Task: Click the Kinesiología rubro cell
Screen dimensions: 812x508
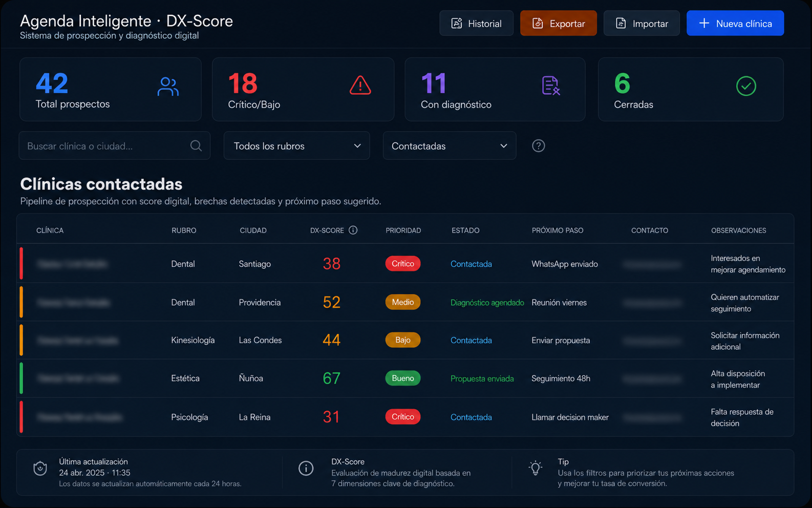Action: 193,340
